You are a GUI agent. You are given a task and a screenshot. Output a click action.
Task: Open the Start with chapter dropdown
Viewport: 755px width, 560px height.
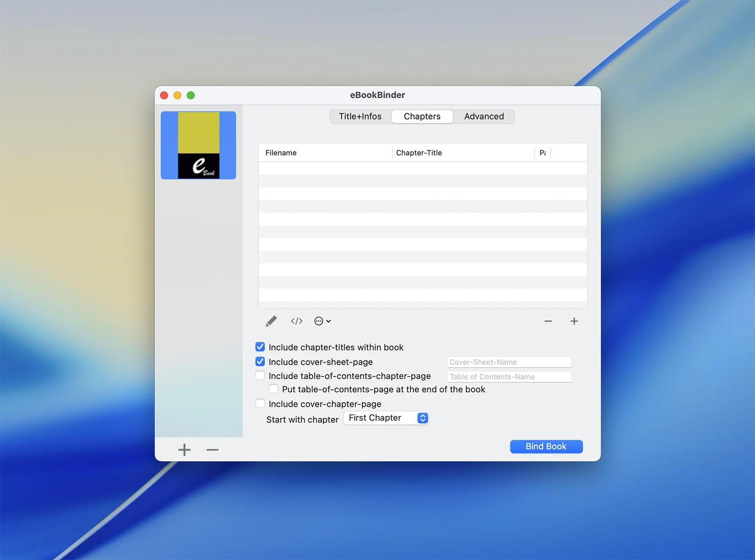tap(386, 418)
